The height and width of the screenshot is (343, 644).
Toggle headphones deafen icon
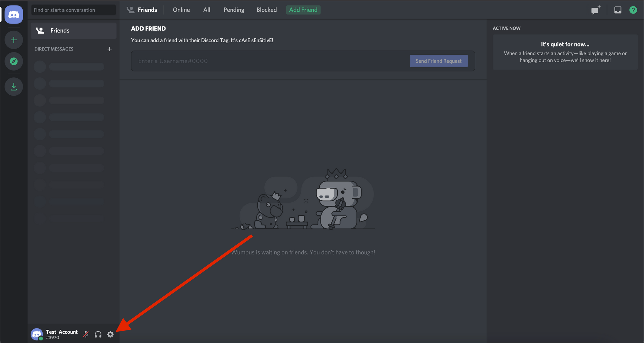pos(98,334)
